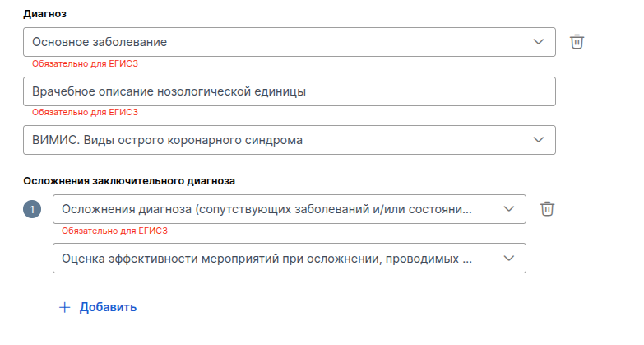
Task: Click the numbered badge 1 of complication
Action: [x=32, y=210]
